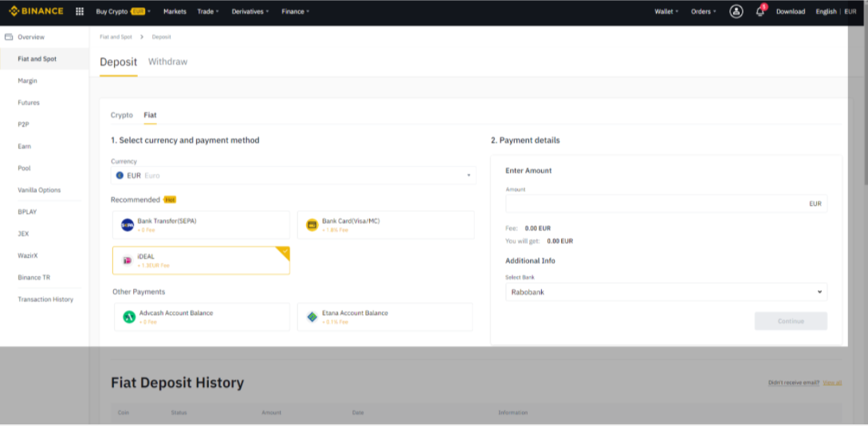Open the user profile icon
868x426 pixels.
point(736,11)
